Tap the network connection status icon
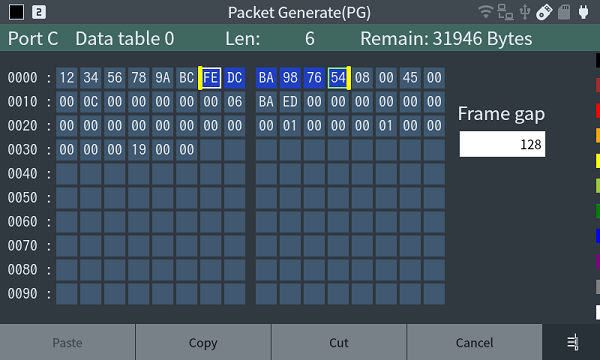Screen dimensions: 600x360 point(505,12)
